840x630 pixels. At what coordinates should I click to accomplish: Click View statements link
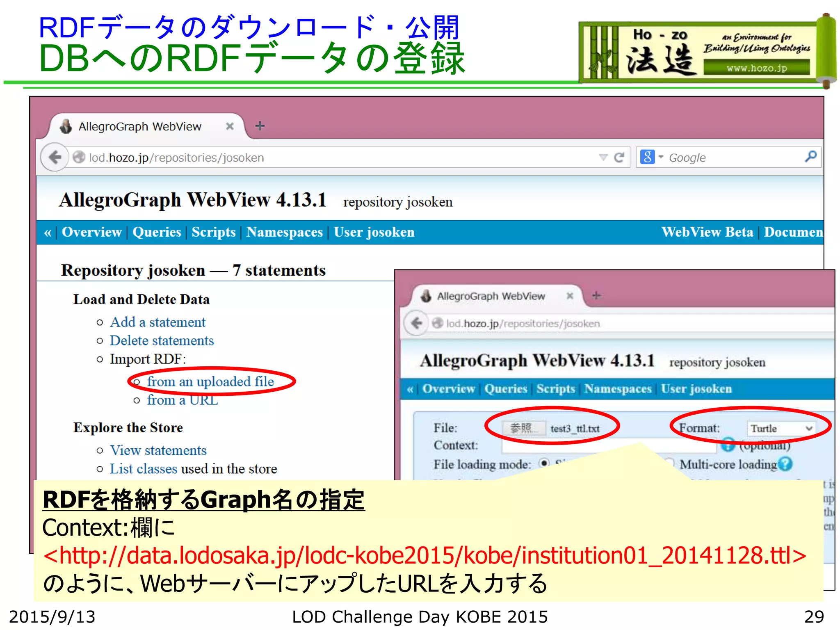coord(158,450)
